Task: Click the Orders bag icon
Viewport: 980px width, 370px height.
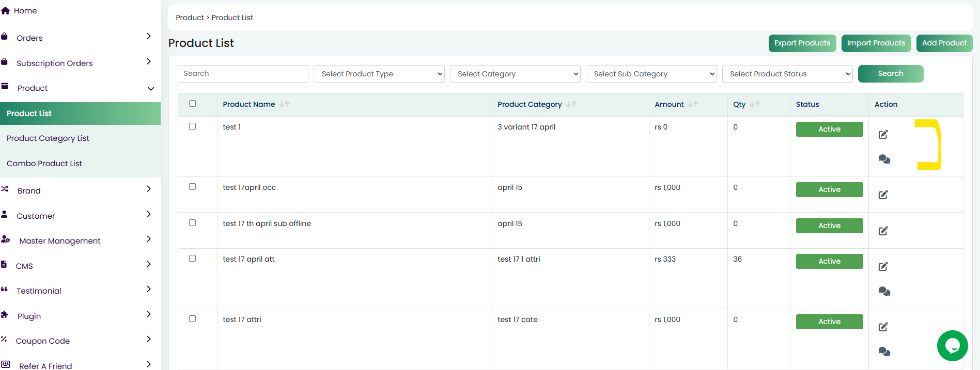Action: pos(4,36)
